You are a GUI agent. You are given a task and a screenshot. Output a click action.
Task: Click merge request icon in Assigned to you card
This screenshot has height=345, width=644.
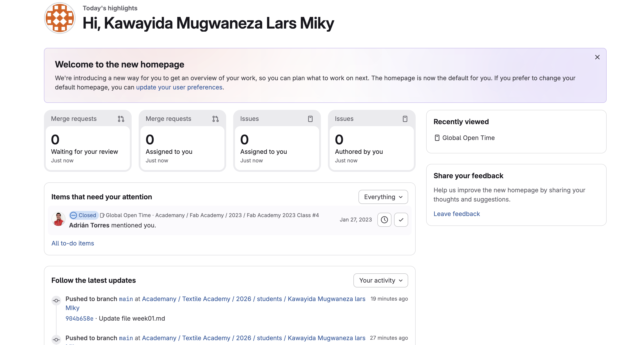pos(215,119)
